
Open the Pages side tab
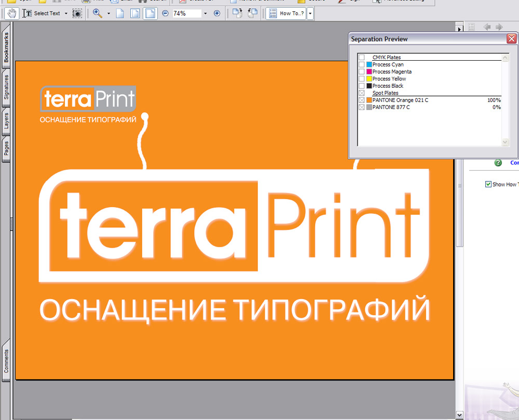click(6, 148)
